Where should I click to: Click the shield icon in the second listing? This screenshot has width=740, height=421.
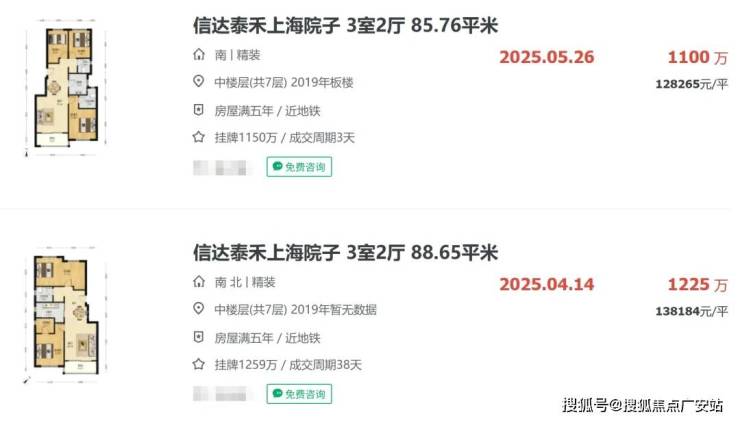[199, 337]
